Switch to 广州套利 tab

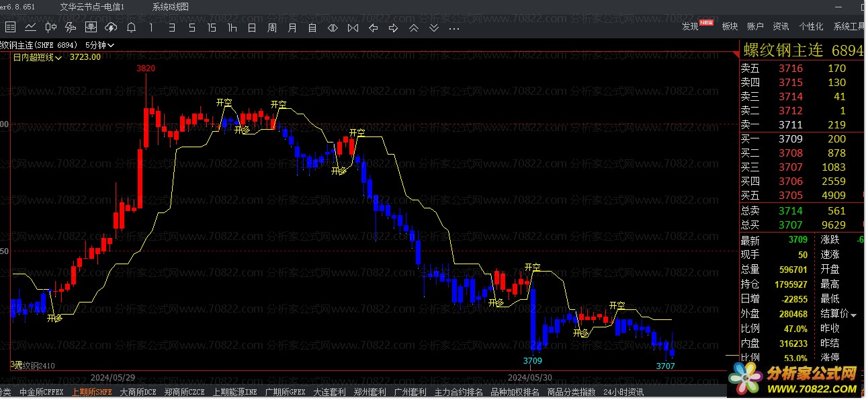[x=410, y=392]
